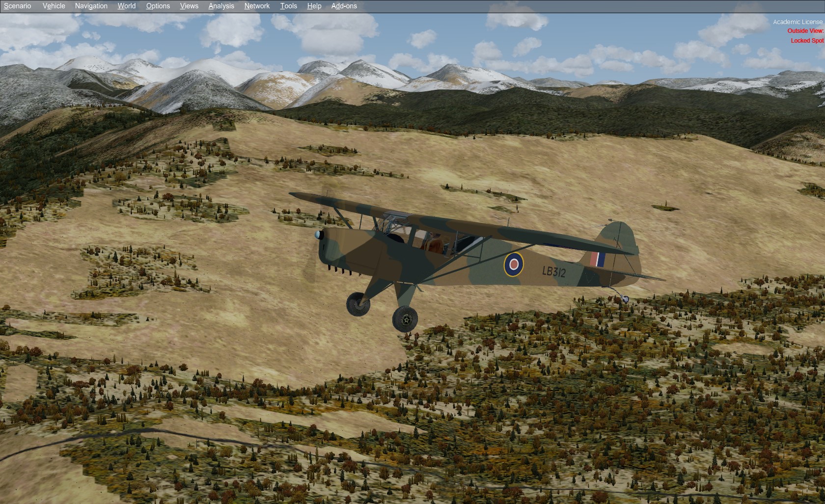Click the red Outside View label

805,31
